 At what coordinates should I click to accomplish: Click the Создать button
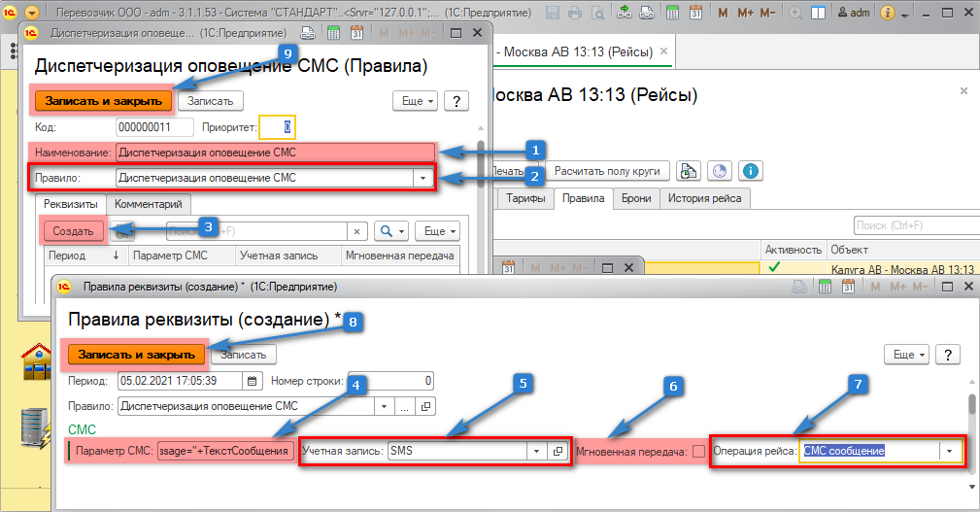pos(73,231)
